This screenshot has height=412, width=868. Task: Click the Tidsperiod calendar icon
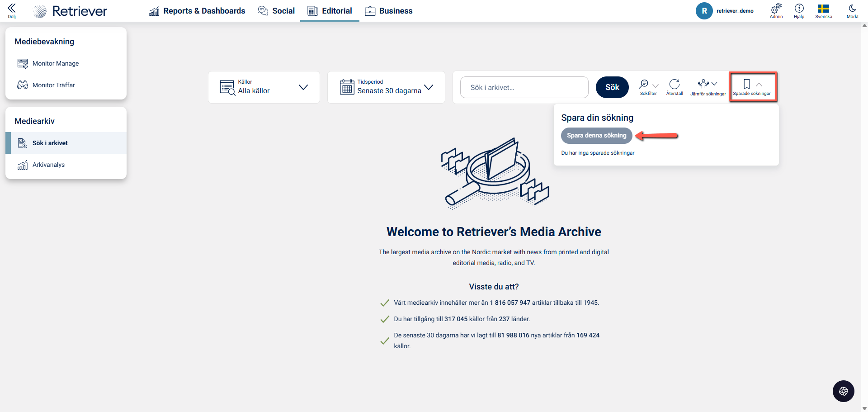(x=347, y=87)
